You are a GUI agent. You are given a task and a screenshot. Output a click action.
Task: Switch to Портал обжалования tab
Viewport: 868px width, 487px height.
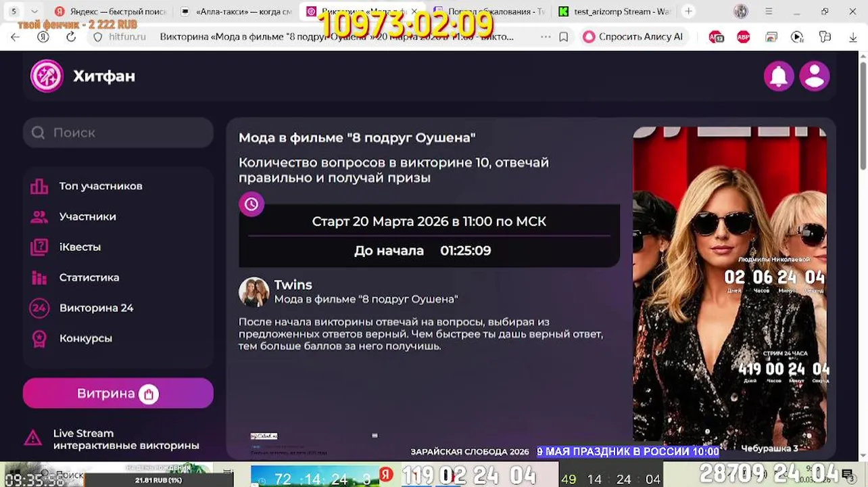click(489, 11)
